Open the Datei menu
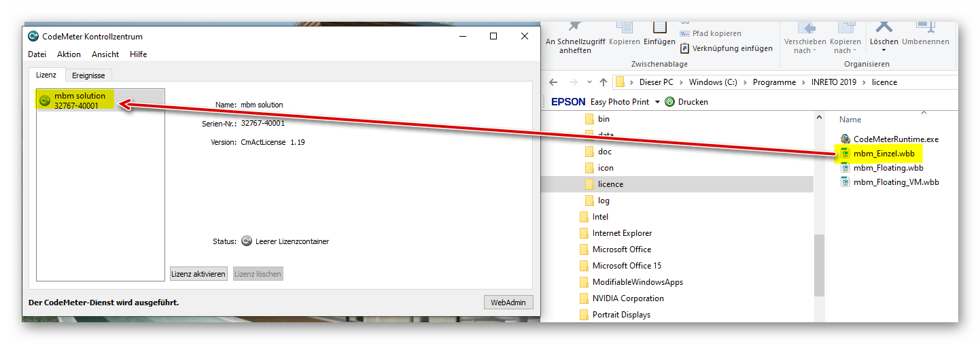 pos(37,54)
